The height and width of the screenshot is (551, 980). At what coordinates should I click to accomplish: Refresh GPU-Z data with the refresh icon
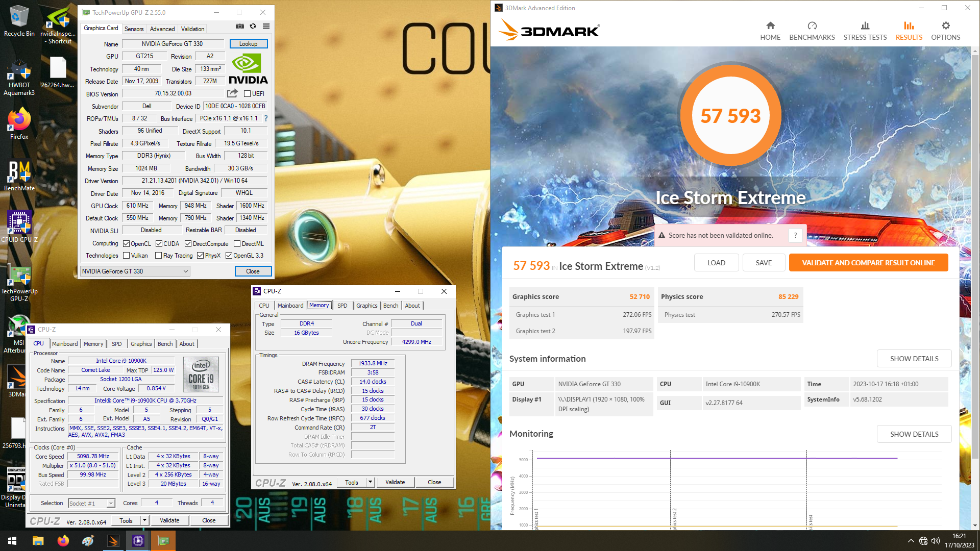[253, 26]
